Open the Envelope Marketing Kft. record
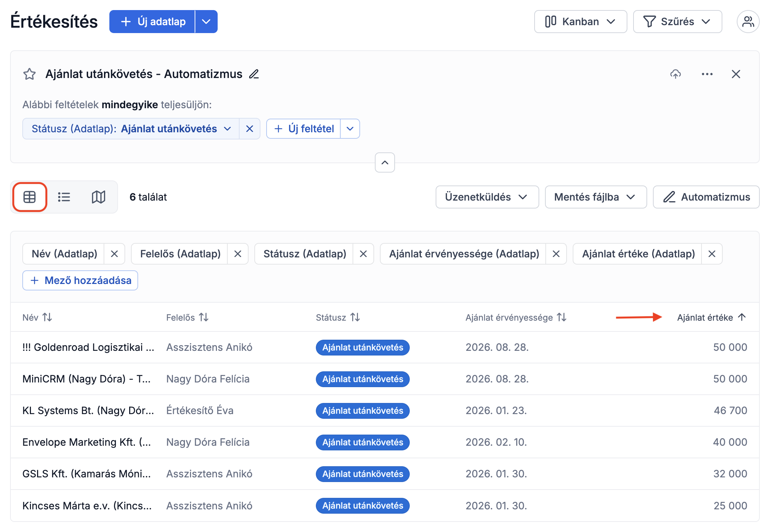772x532 pixels. click(x=87, y=442)
